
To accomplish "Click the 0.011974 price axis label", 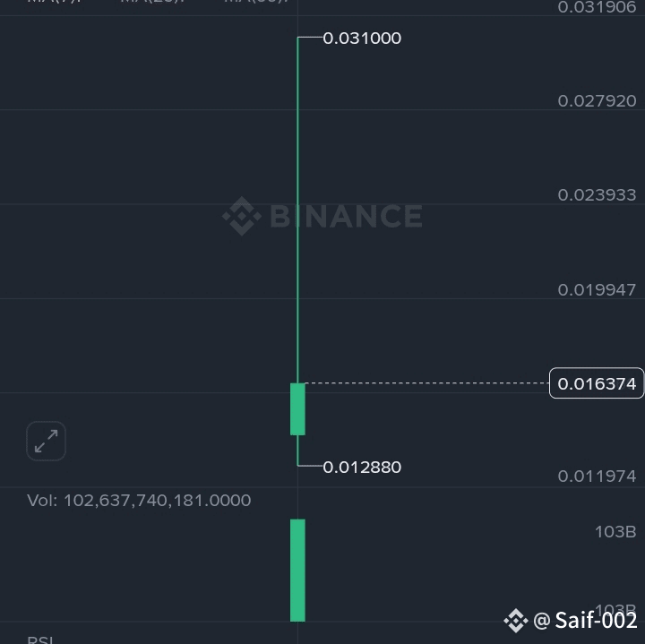I will 597,477.
